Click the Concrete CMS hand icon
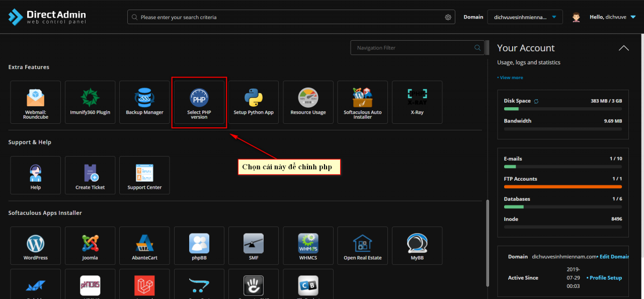This screenshot has height=299, width=644. pyautogui.click(x=254, y=285)
